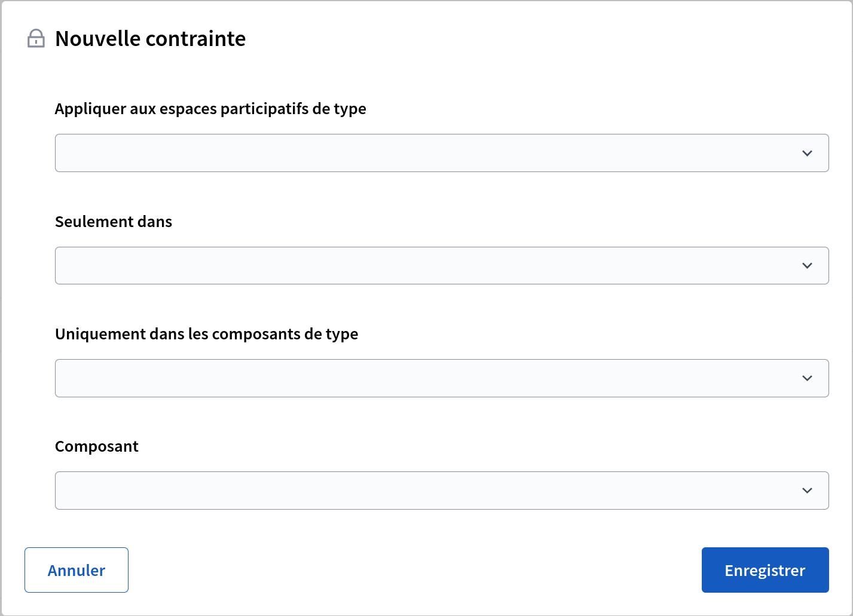Save the constraint with Enregistrer
The width and height of the screenshot is (853, 616).
point(765,570)
